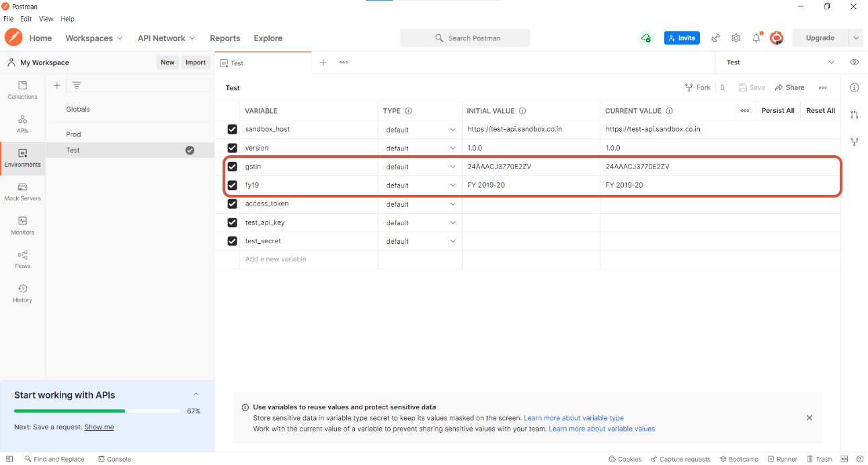Open the Monitors sidebar panel
Image resolution: width=868 pixels, height=465 pixels.
point(22,226)
